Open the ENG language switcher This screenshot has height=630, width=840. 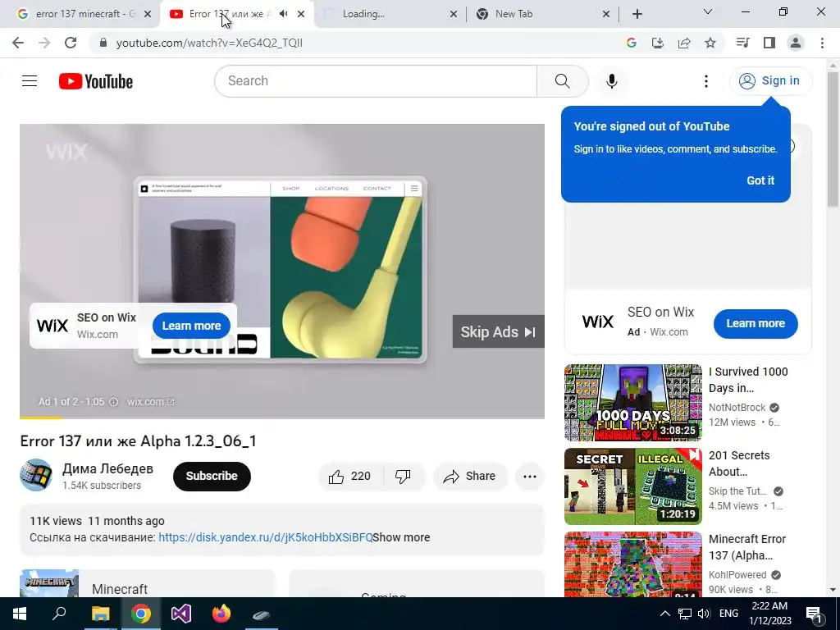tap(728, 614)
